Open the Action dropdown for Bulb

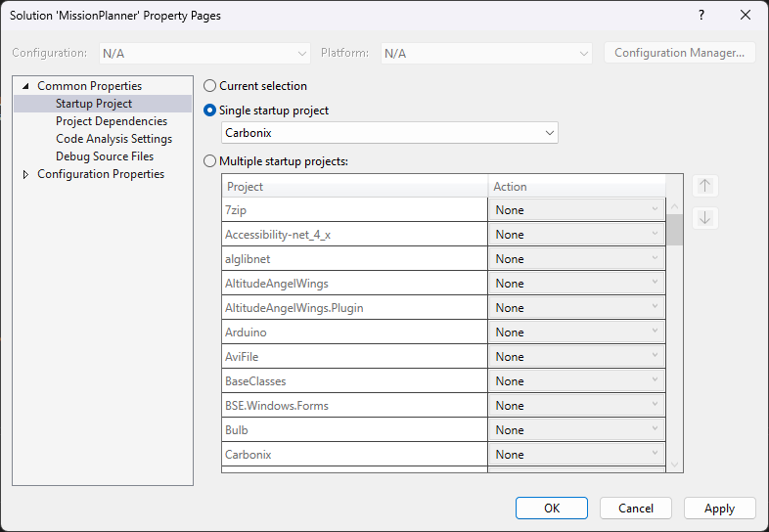click(577, 430)
